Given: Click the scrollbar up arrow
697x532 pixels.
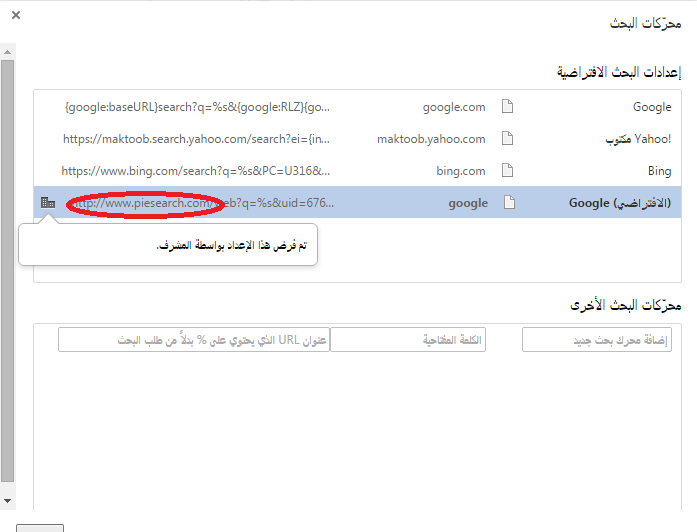Looking at the screenshot, I should (x=8, y=52).
